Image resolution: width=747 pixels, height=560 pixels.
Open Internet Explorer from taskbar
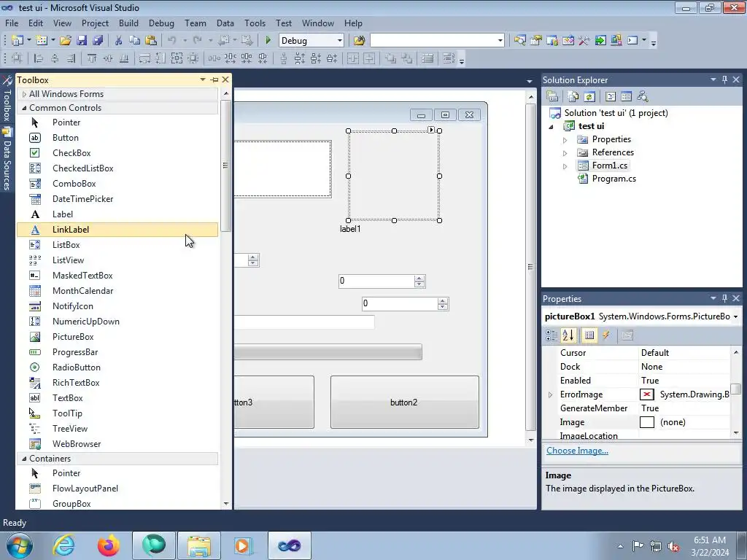64,545
